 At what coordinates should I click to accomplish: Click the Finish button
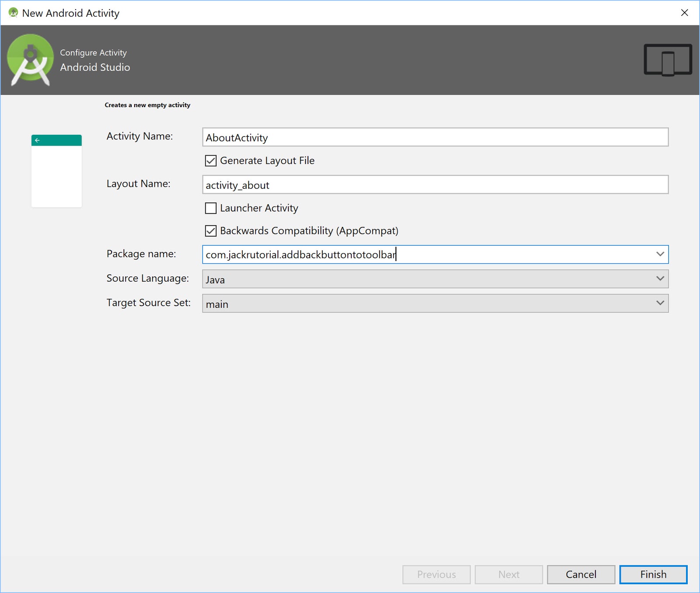click(x=653, y=574)
